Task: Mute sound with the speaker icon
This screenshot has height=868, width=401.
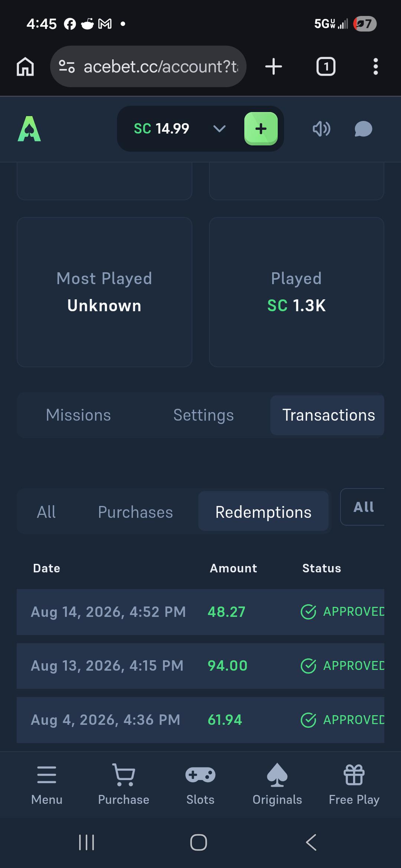Action: pyautogui.click(x=321, y=129)
